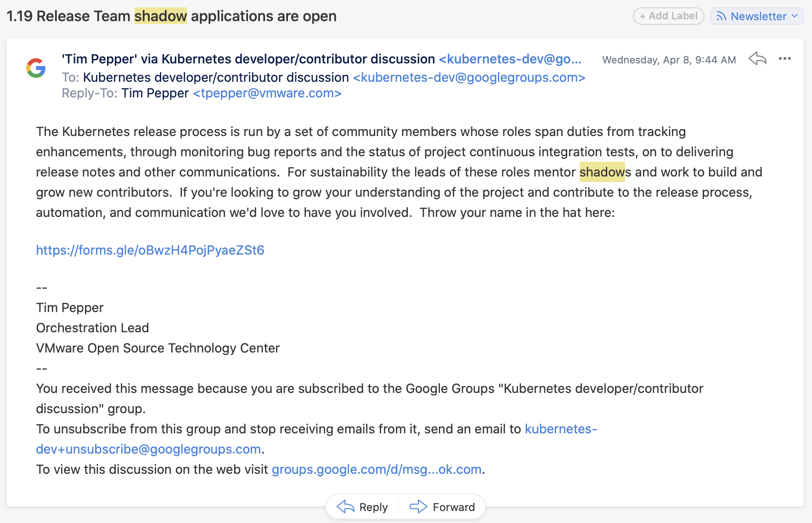Viewport: 812px width, 523px height.
Task: Open the forms.gle application form link
Action: [150, 250]
